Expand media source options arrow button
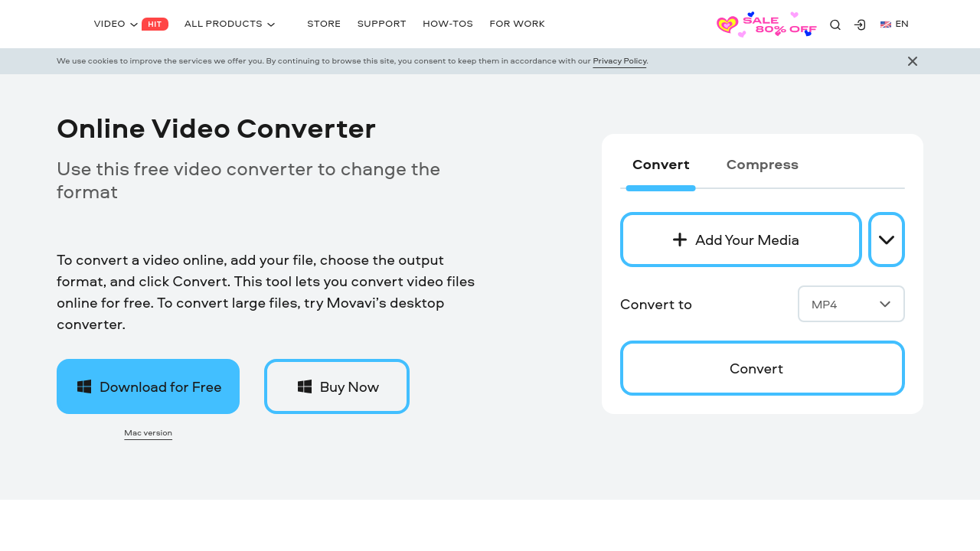 tap(887, 240)
